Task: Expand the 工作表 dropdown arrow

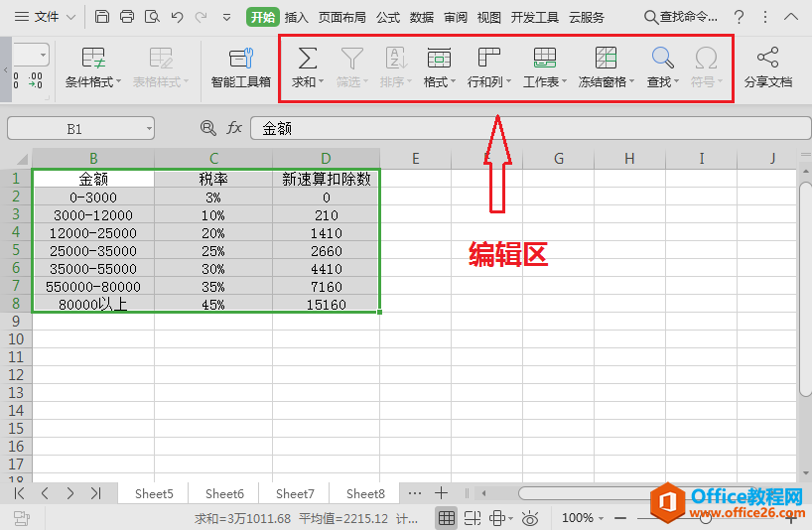Action: pos(565,81)
